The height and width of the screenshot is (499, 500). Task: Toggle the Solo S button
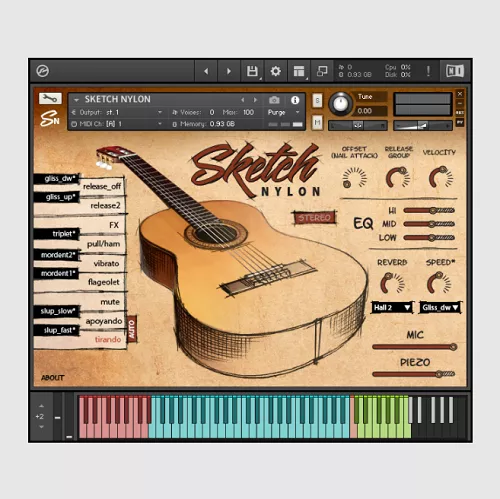click(317, 100)
